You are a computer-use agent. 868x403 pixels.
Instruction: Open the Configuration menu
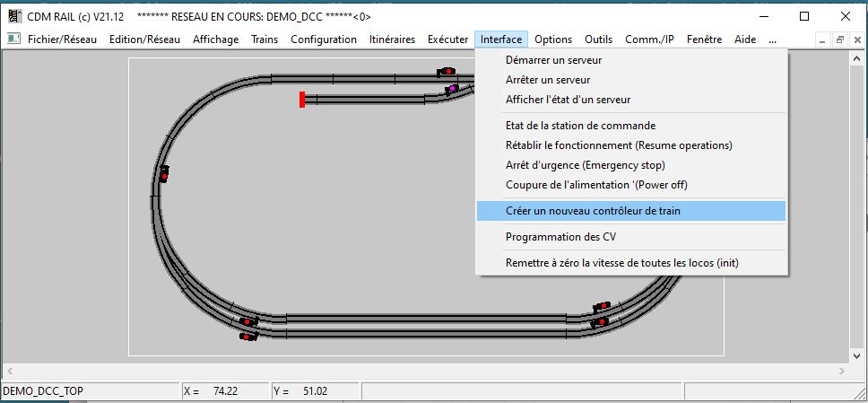point(324,39)
